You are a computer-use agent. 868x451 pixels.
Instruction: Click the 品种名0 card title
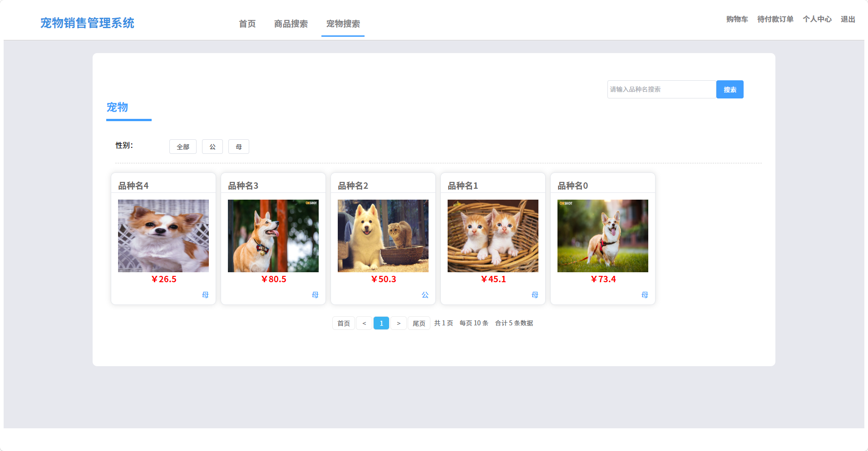pyautogui.click(x=573, y=186)
